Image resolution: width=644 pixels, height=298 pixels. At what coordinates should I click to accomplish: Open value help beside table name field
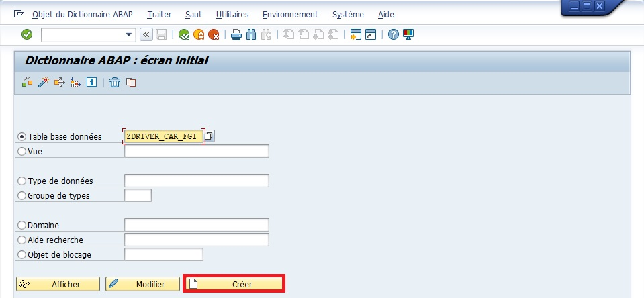[210, 136]
